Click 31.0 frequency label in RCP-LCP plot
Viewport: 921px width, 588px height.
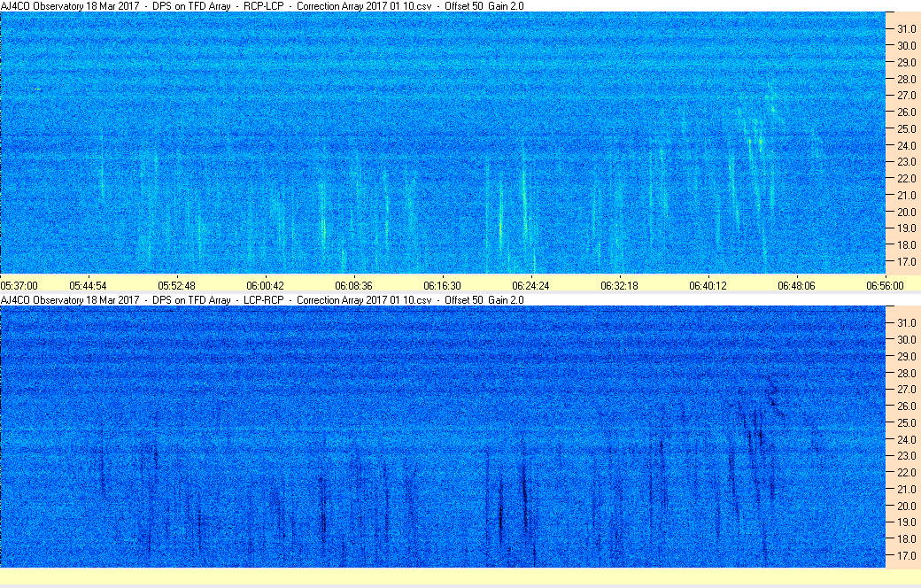click(906, 29)
